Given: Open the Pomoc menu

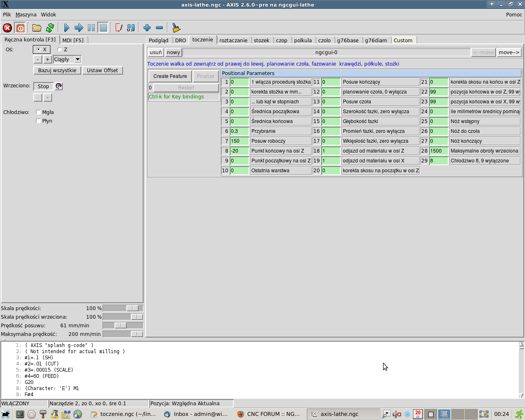Looking at the screenshot, I should 514,15.
